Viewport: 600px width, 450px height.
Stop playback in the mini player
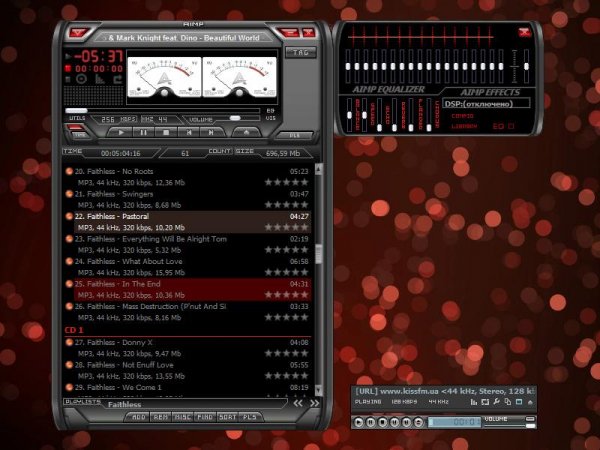click(x=382, y=422)
